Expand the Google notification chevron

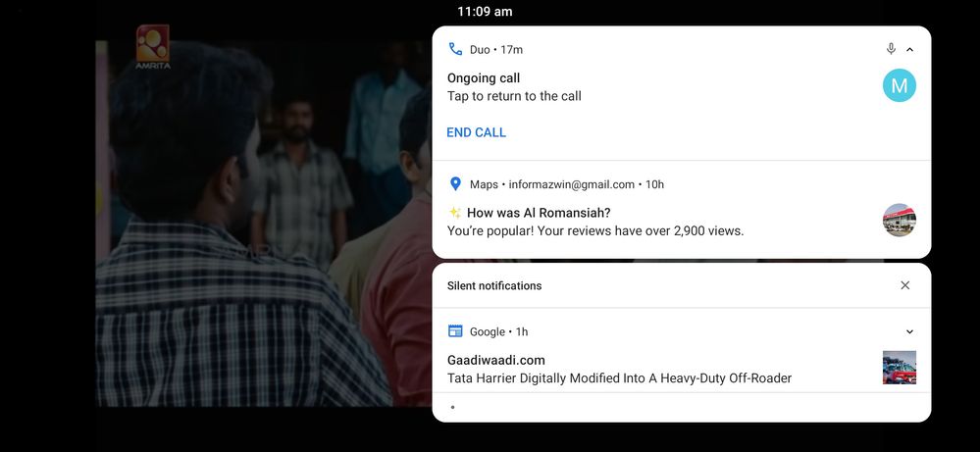pyautogui.click(x=909, y=332)
